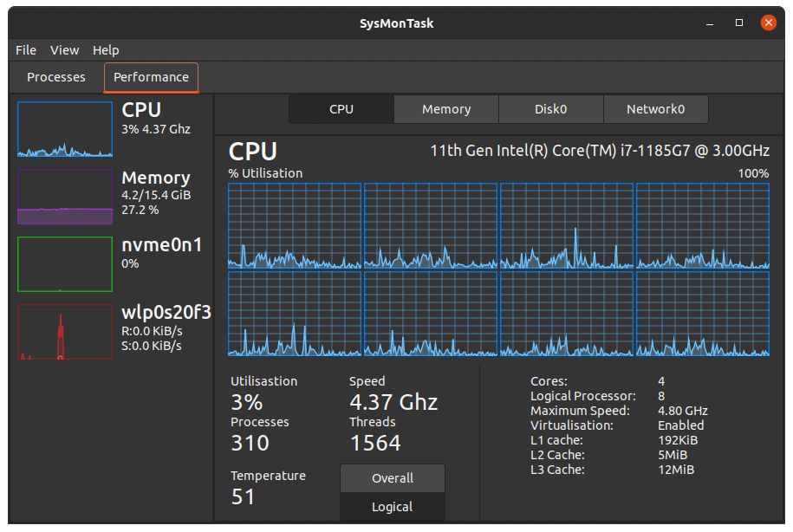Click the Processes count showing 310

(250, 443)
